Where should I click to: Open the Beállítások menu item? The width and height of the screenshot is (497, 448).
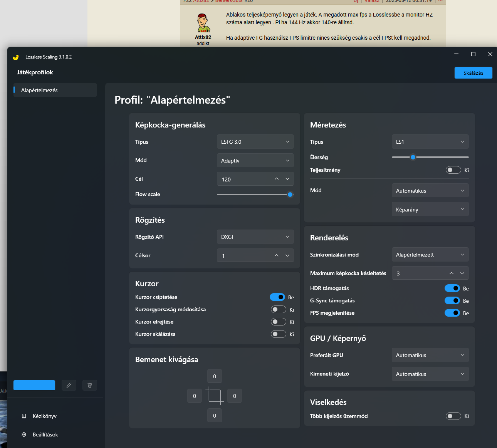pyautogui.click(x=45, y=435)
